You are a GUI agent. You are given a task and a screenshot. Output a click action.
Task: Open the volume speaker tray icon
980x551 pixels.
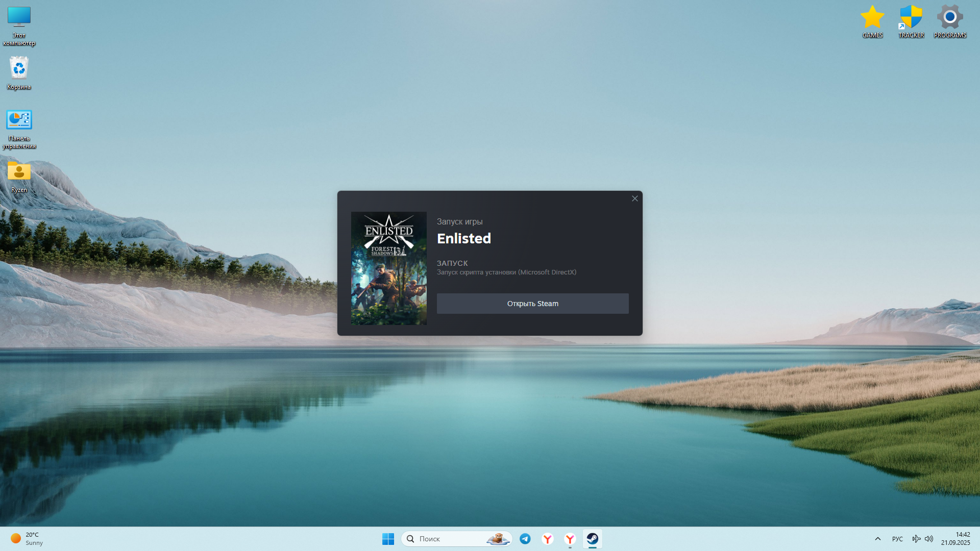tap(929, 539)
